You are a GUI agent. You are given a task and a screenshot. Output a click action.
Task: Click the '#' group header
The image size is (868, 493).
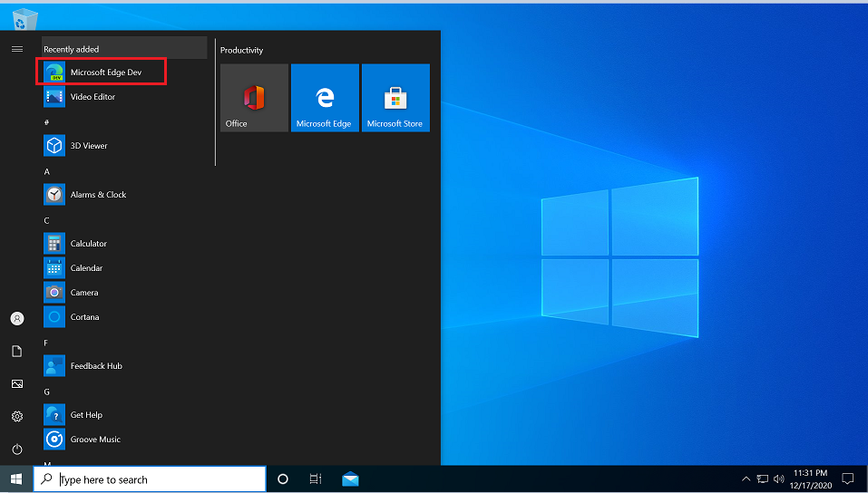coord(47,122)
